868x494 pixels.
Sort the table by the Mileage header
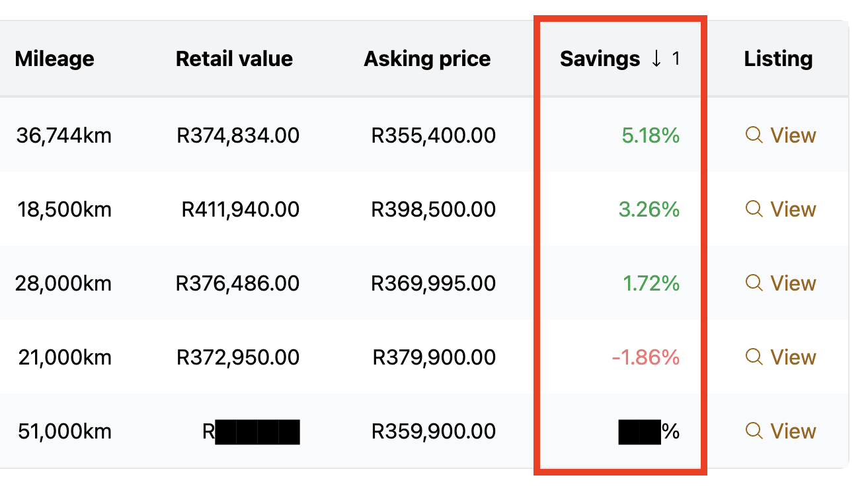tap(54, 59)
